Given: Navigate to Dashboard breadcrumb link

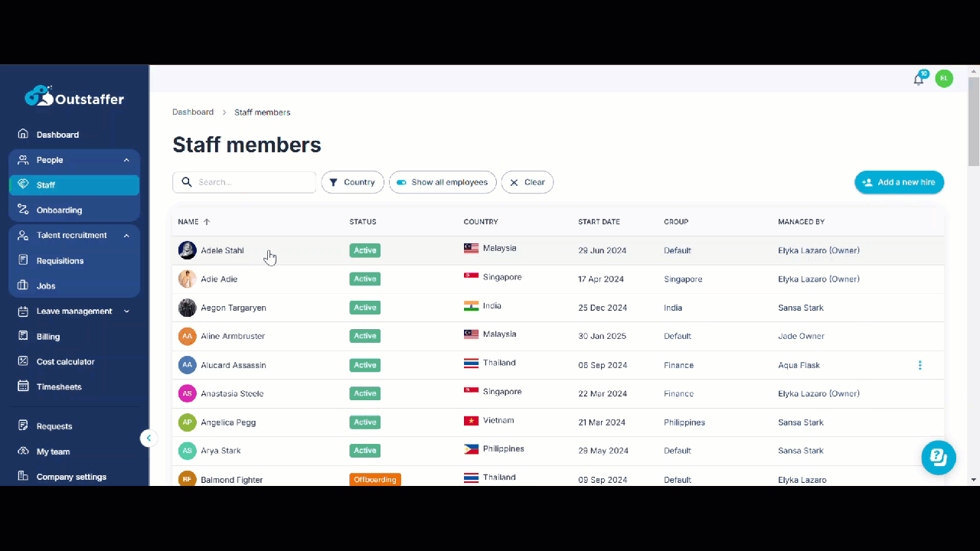Looking at the screenshot, I should pos(193,112).
